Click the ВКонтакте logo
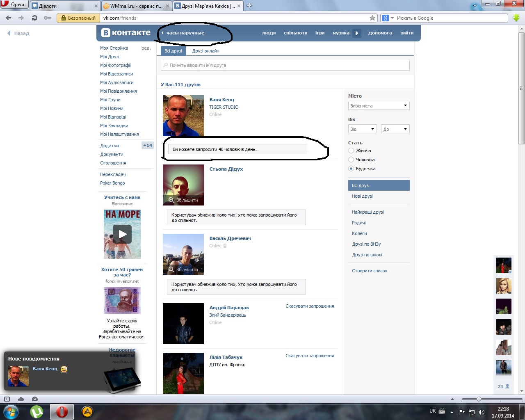This screenshot has height=420, width=525. (126, 33)
